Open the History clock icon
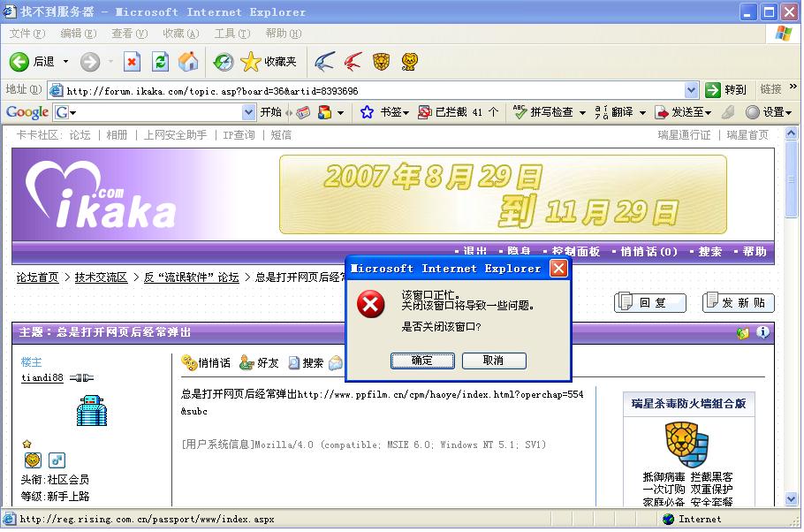Screen dimensions: 804x532 [224, 62]
